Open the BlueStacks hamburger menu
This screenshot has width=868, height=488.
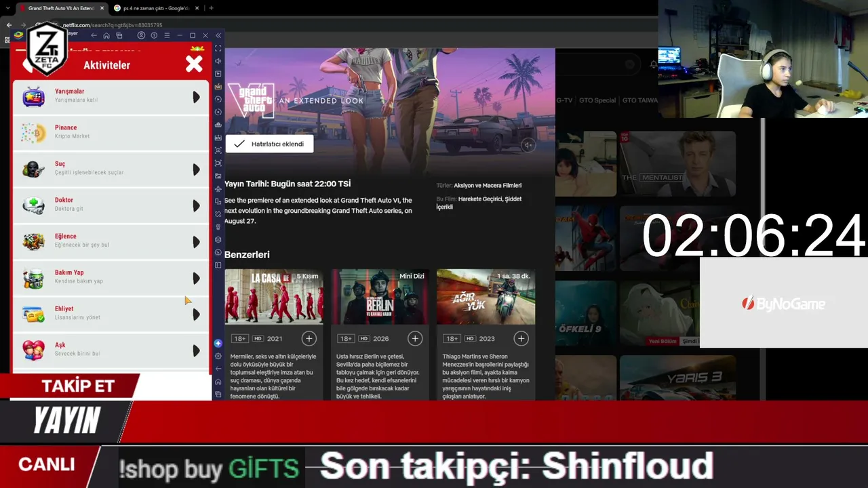167,35
